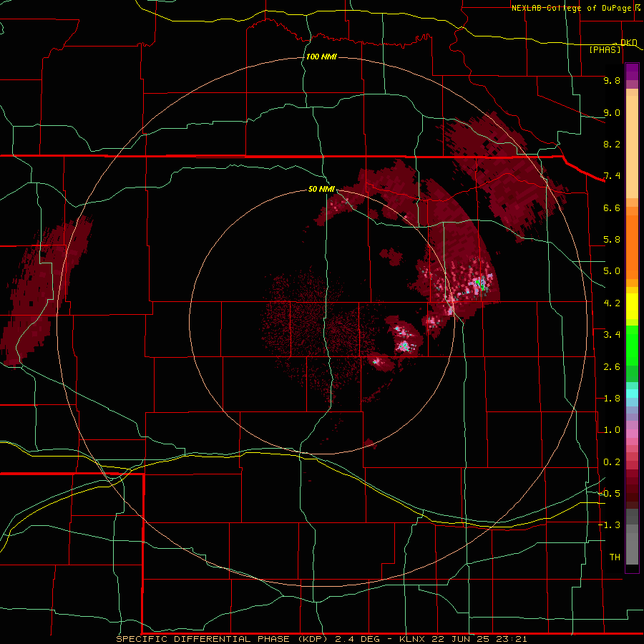
Task: Click the 7.4 scale value
Action: pos(612,176)
